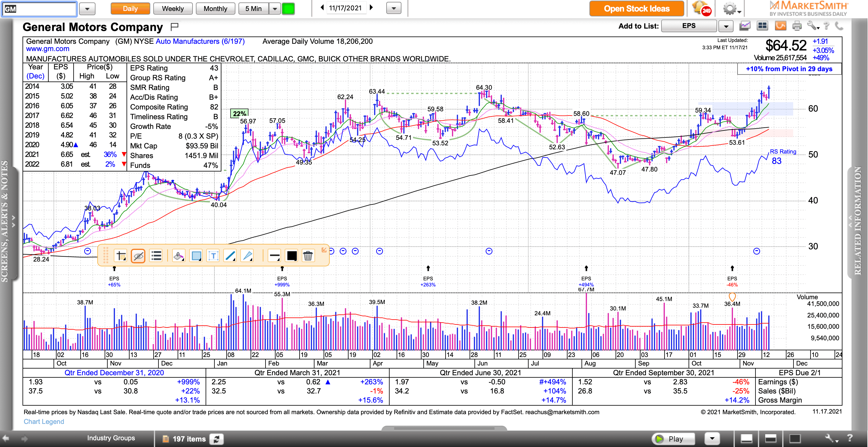Set full list panel layout
Viewport: 868px width, 447px height.
tap(795, 438)
